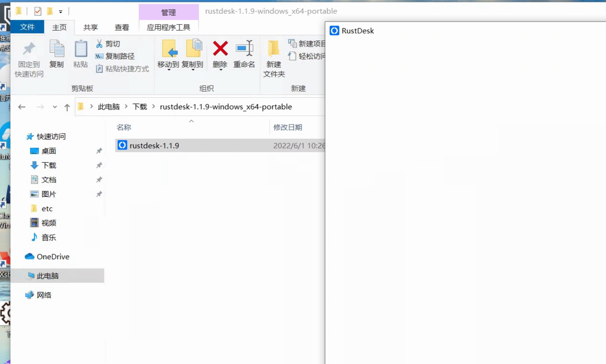This screenshot has height=364, width=606.
Task: Sort by 修改日期 column header
Action: tap(288, 127)
